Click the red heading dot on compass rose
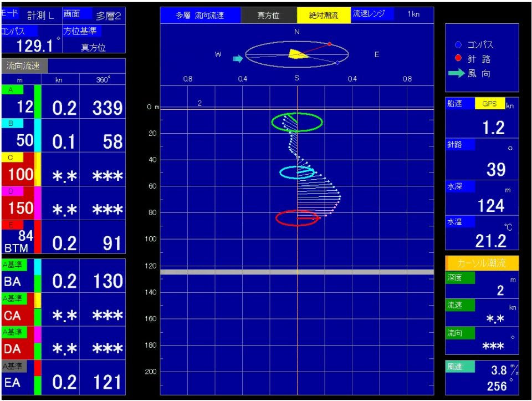The image size is (532, 401). [329, 44]
